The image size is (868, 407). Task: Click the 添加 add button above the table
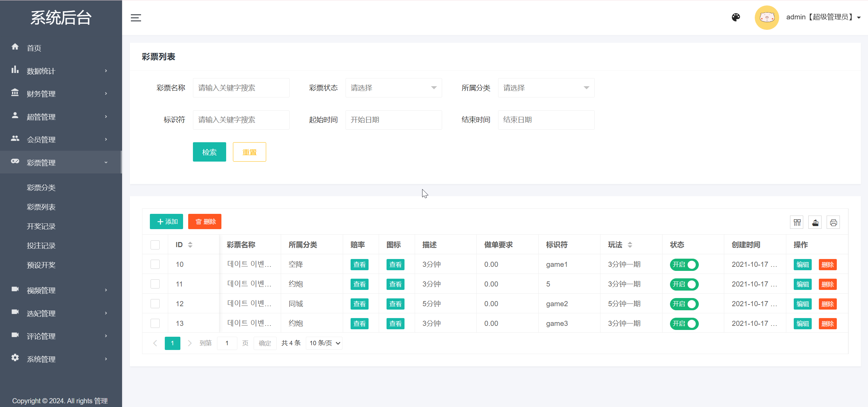point(166,221)
